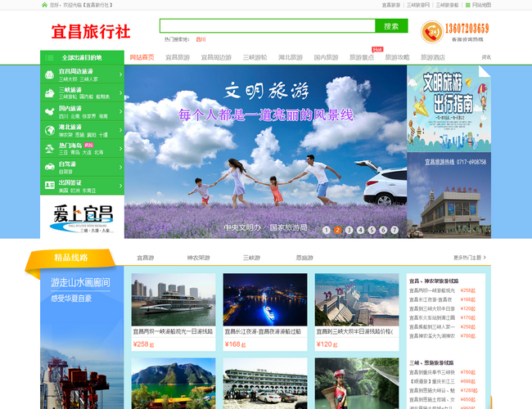Click the search input field
Image resolution: width=532 pixels, height=409 pixels.
point(267,26)
